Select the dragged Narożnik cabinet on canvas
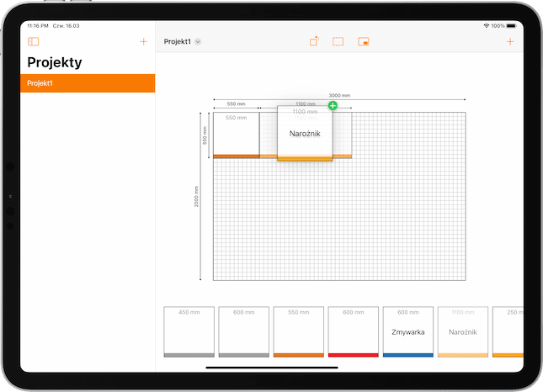543x392 pixels. pos(305,134)
